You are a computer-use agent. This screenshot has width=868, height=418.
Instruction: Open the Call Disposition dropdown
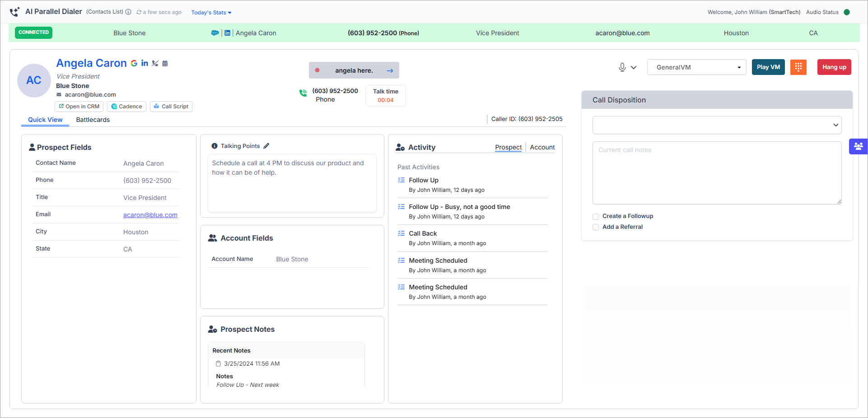[x=717, y=125]
